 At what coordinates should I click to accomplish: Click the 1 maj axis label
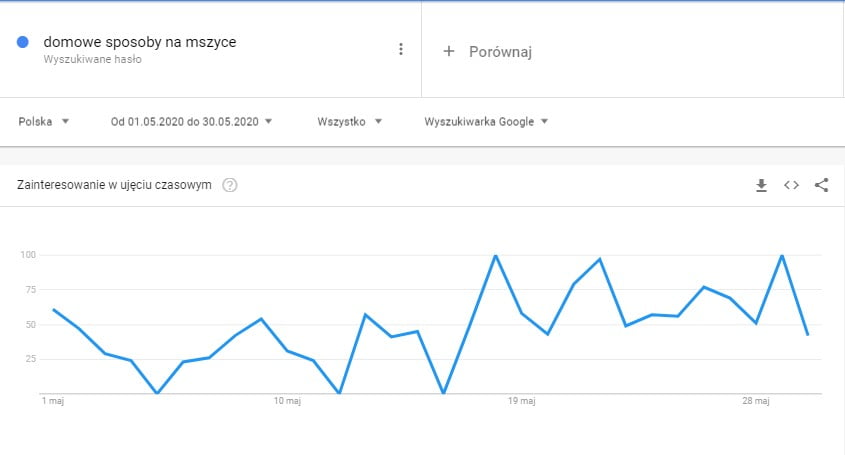click(x=53, y=401)
